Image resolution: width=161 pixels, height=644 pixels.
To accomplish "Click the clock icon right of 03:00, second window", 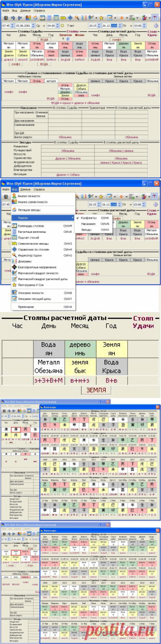I will pos(156,205).
